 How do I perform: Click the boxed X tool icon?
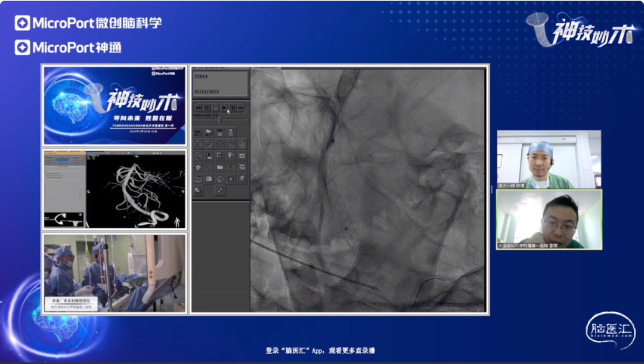[x=230, y=167]
